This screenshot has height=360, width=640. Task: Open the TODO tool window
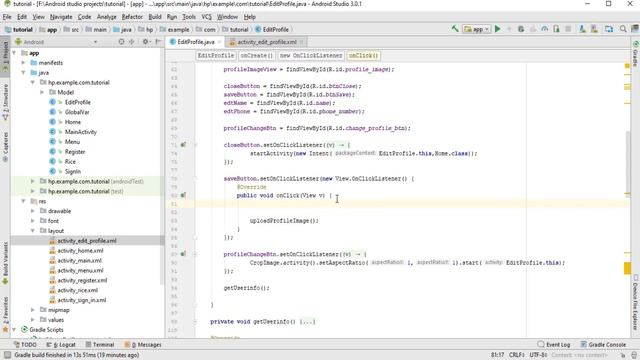(25, 344)
